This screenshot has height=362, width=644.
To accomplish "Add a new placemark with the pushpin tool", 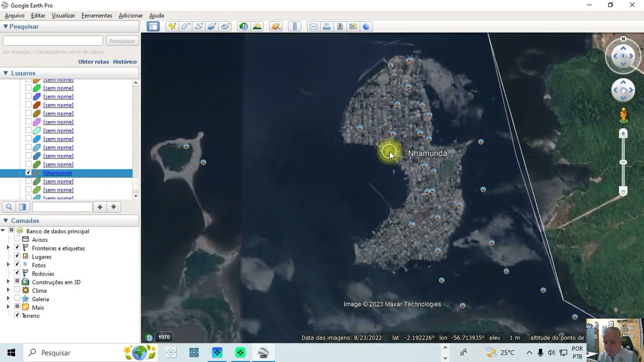I will tap(172, 27).
